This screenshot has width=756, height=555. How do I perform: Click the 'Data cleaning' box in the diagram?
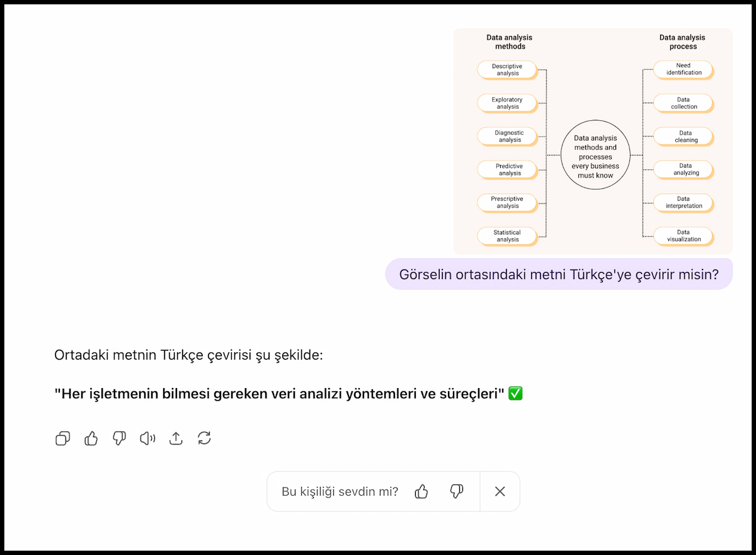(685, 136)
